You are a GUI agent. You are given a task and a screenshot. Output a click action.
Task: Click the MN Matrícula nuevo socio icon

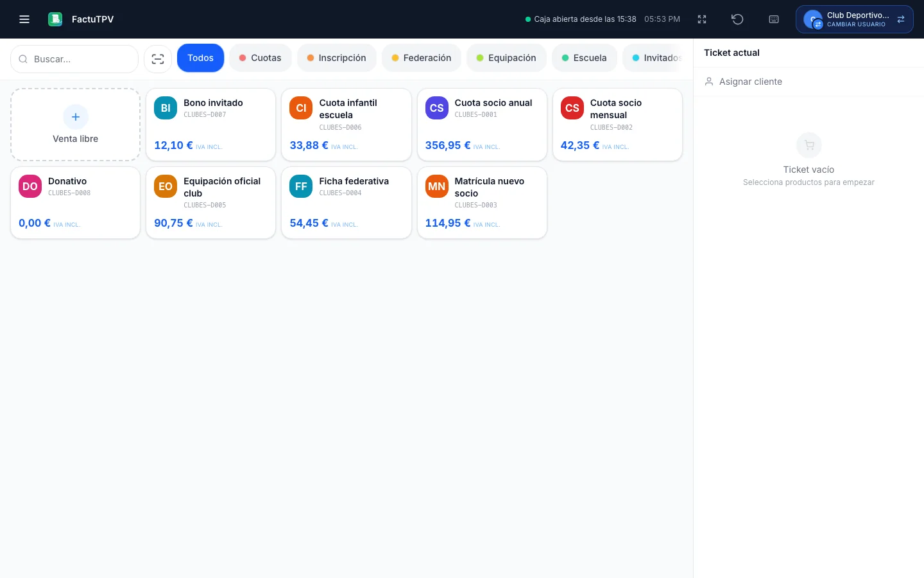tap(437, 186)
